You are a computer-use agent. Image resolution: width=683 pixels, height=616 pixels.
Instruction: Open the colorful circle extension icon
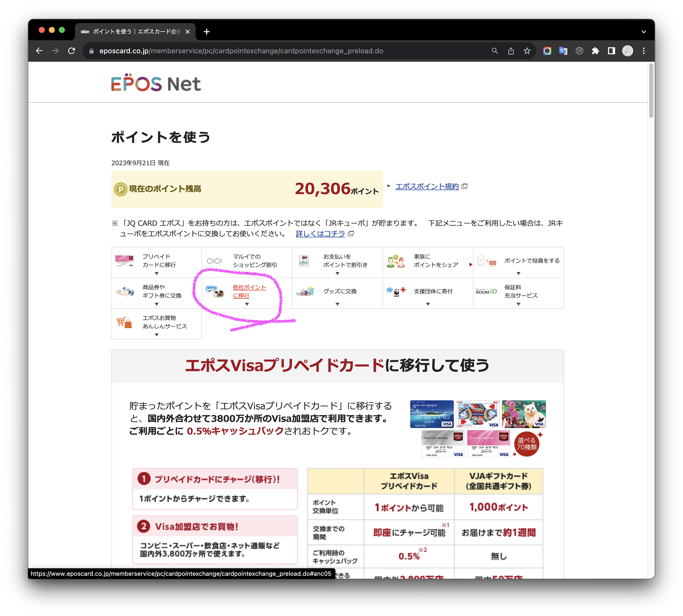(547, 51)
